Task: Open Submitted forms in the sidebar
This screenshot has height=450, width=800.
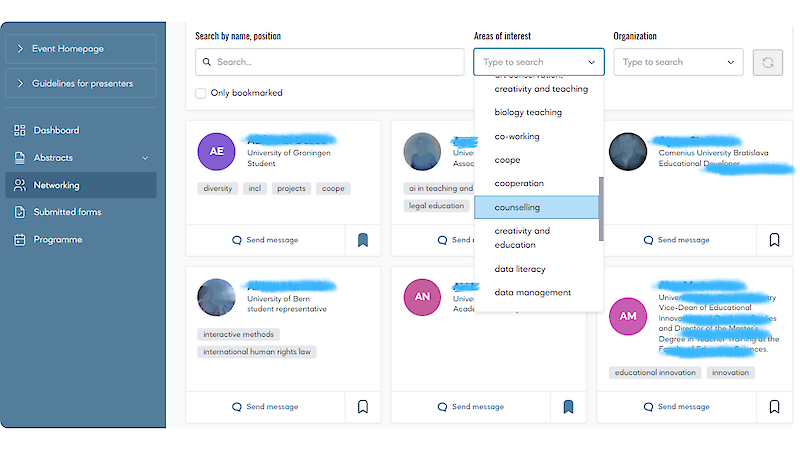Action: (67, 212)
